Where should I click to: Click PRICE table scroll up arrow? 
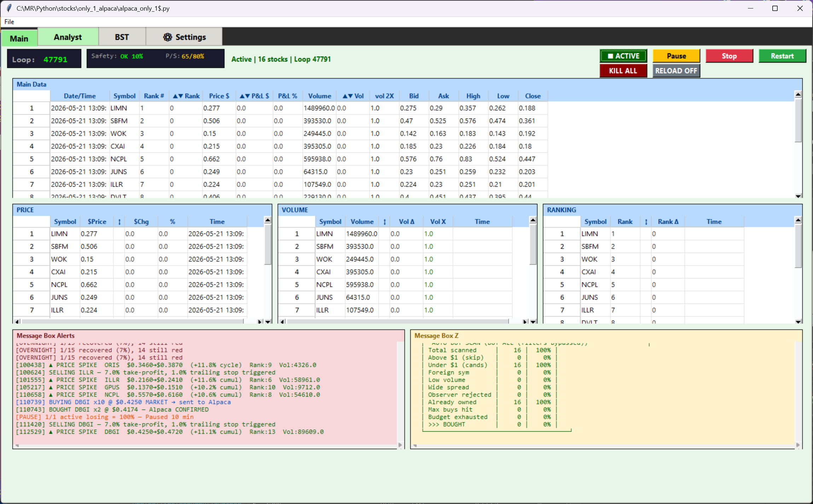[x=268, y=220]
